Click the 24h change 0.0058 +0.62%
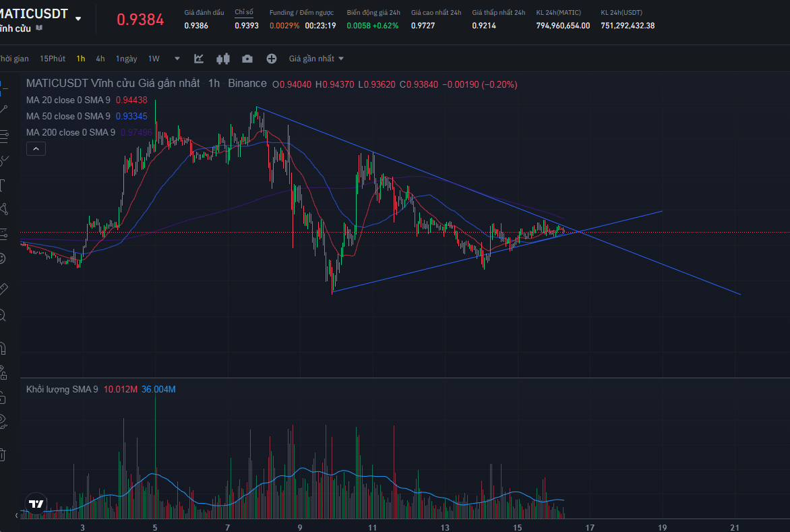Screen dimensions: 790x532 372,26
